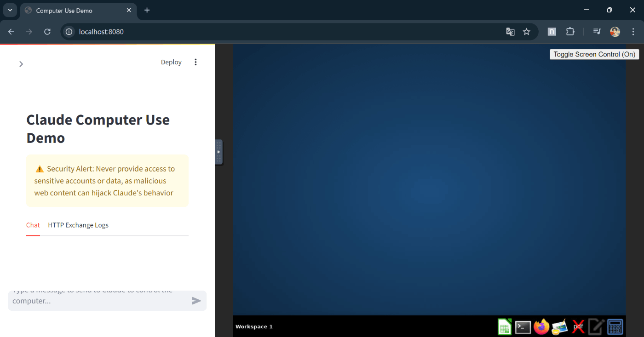Open a new browser tab with plus
This screenshot has height=337, width=644.
click(147, 10)
